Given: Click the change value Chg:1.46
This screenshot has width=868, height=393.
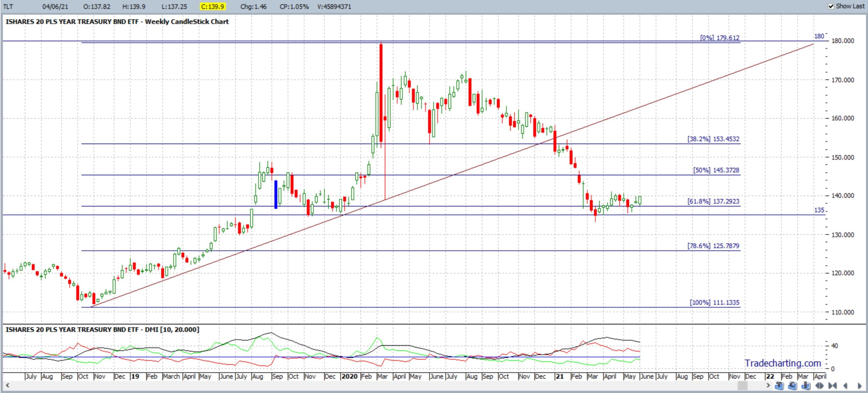Looking at the screenshot, I should 253,7.
